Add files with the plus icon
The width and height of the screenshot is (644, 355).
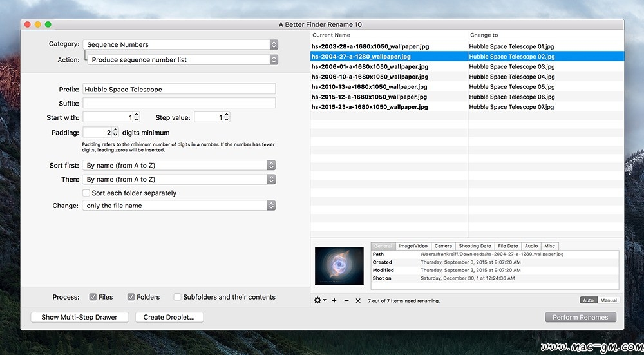tap(334, 300)
